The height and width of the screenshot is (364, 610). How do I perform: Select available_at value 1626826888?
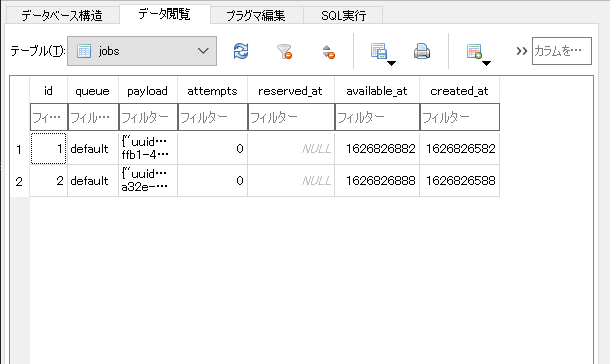(x=377, y=180)
